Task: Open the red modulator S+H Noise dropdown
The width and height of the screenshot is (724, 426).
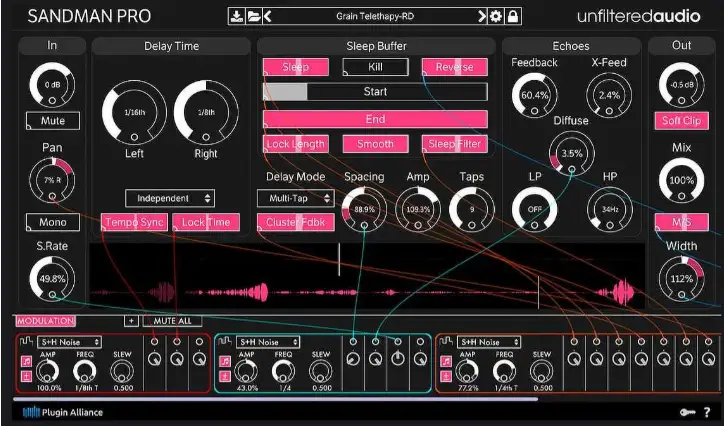Action: (x=70, y=342)
